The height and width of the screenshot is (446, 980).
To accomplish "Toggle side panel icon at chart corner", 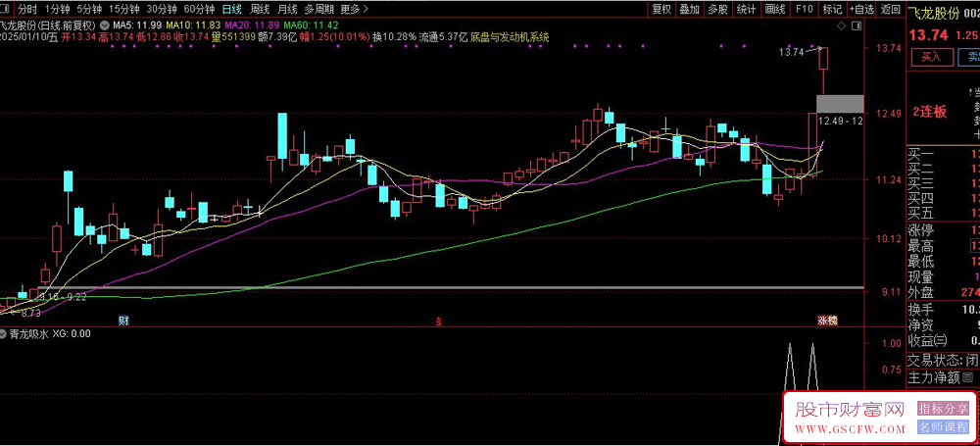I will tap(856, 25).
